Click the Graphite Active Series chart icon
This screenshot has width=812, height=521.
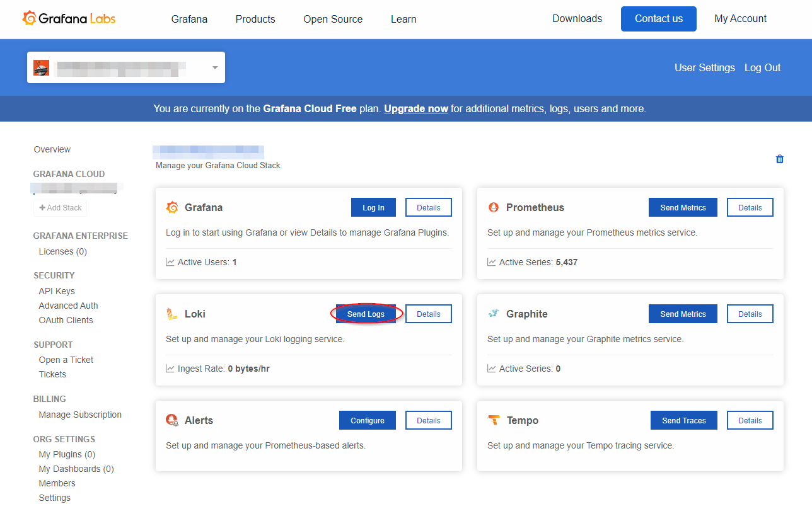coord(492,369)
